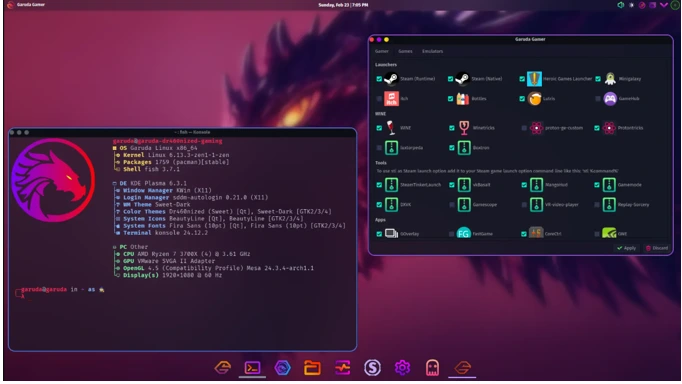Click the FastGame FG icon
Viewport: 682px width, 384px height.
pos(464,234)
